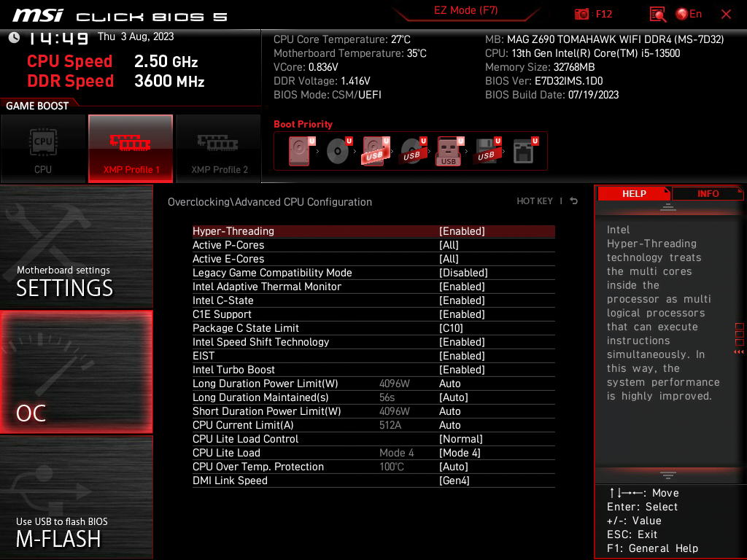Select the USB floppy boot device icon
Image resolution: width=747 pixels, height=560 pixels.
tap(487, 151)
